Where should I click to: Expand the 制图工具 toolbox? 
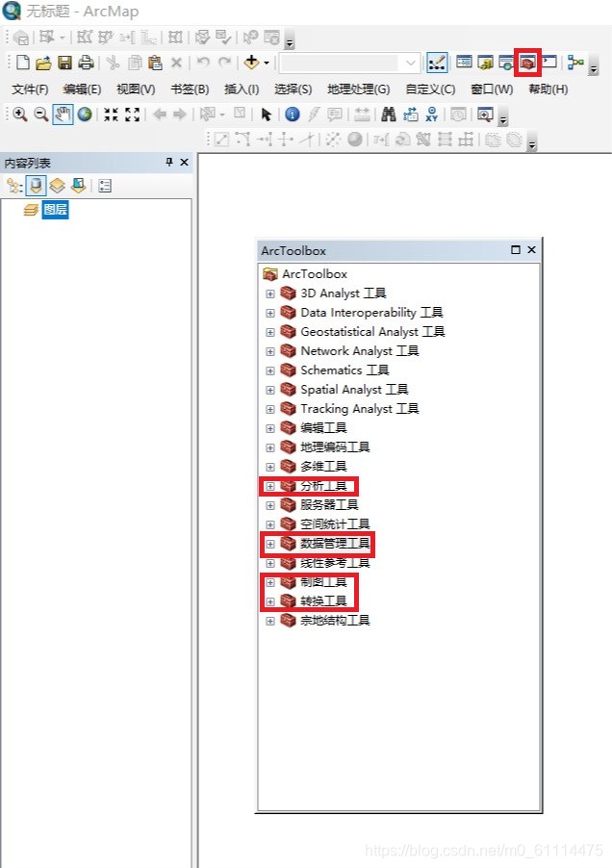pos(270,582)
